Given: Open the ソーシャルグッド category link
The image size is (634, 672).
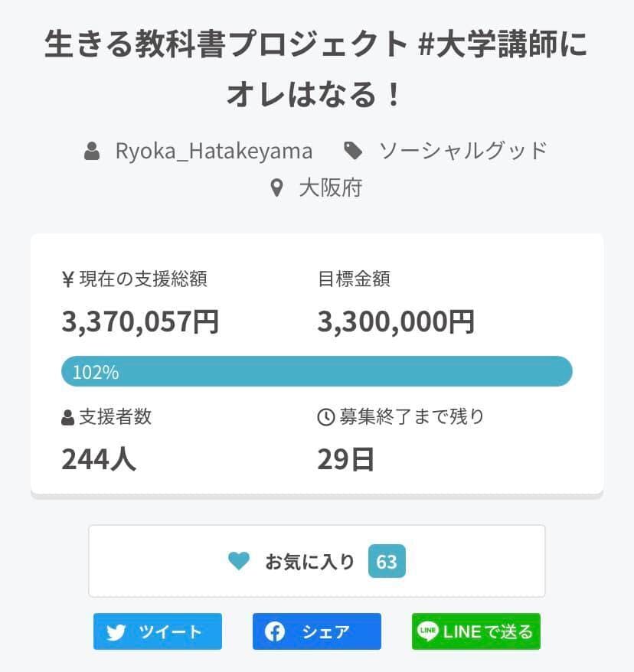Looking at the screenshot, I should (463, 151).
